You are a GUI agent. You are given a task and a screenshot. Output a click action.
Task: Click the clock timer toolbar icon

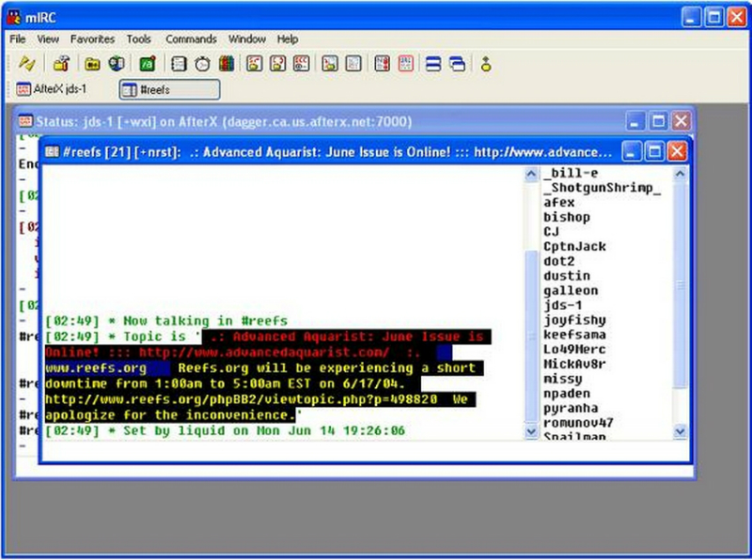[202, 64]
